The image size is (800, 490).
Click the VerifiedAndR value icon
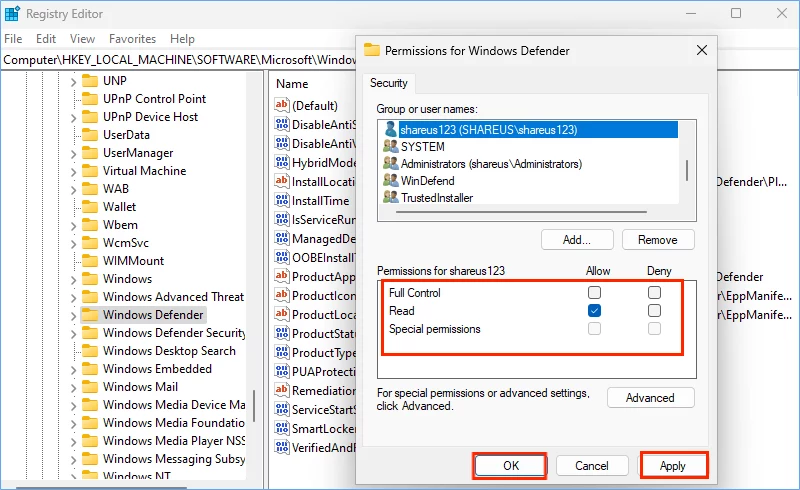282,447
